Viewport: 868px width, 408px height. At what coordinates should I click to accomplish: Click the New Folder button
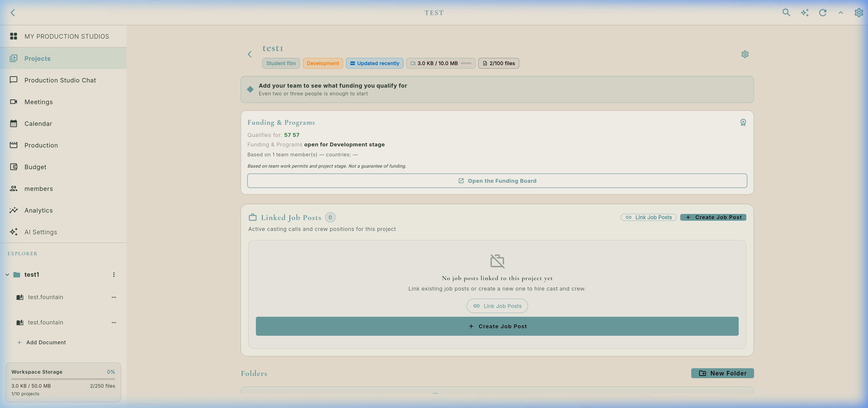click(722, 373)
